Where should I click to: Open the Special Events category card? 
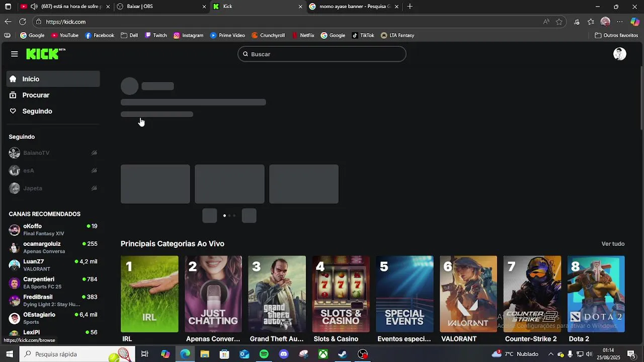(x=405, y=294)
